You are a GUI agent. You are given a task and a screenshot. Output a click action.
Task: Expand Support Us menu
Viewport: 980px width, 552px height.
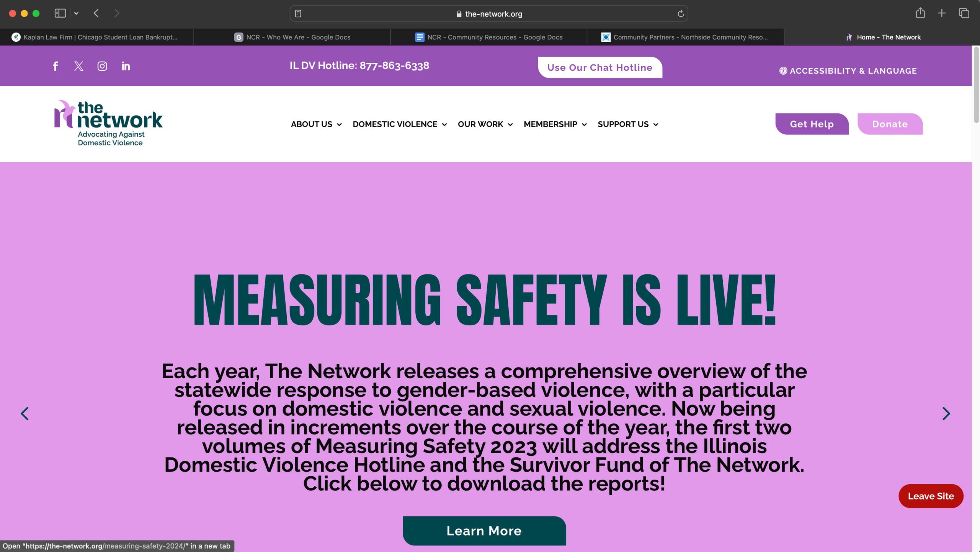[628, 124]
